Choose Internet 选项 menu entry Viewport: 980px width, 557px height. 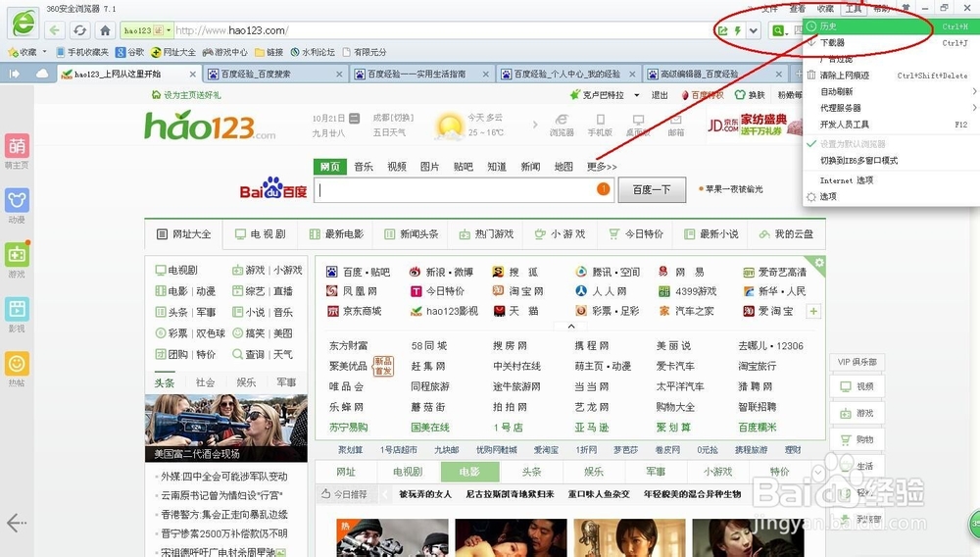pyautogui.click(x=891, y=180)
